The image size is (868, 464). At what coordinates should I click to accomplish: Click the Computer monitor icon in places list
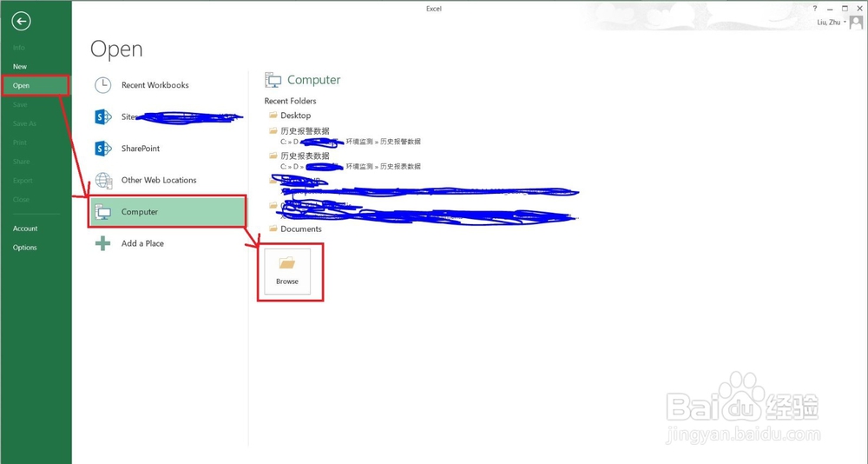103,212
